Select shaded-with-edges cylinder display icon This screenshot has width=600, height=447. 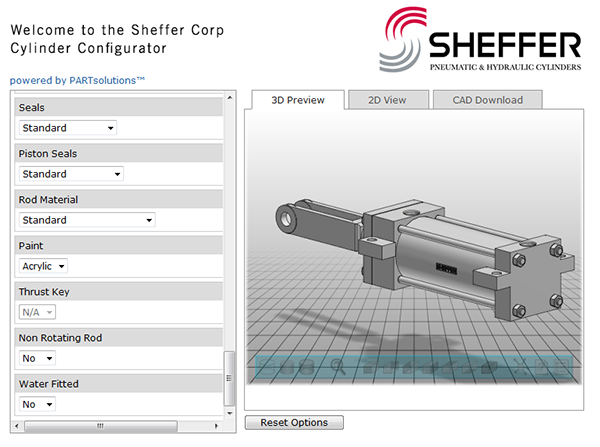(306, 367)
